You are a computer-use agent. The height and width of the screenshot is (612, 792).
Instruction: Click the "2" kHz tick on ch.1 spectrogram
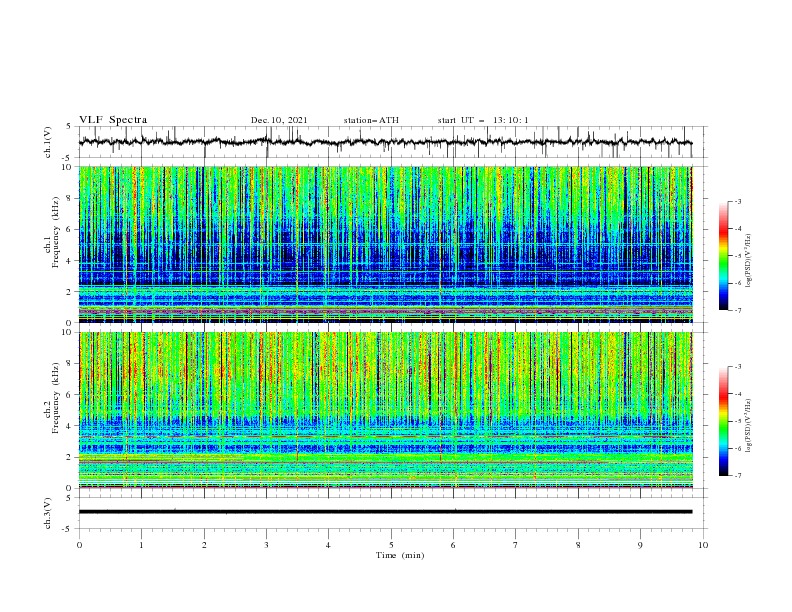click(70, 292)
